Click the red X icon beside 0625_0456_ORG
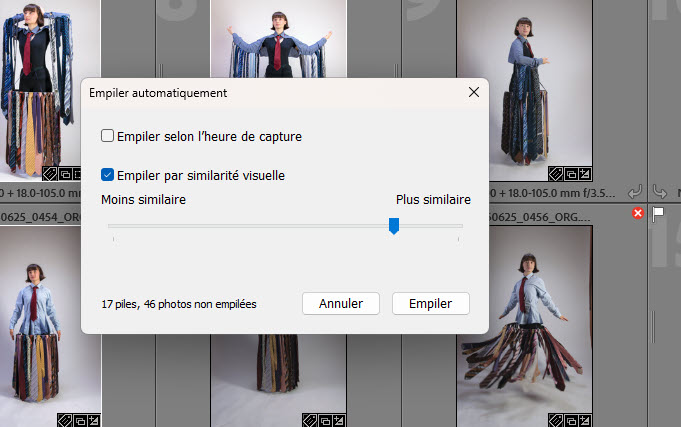Screen dimensions: 681x427 click(x=638, y=213)
